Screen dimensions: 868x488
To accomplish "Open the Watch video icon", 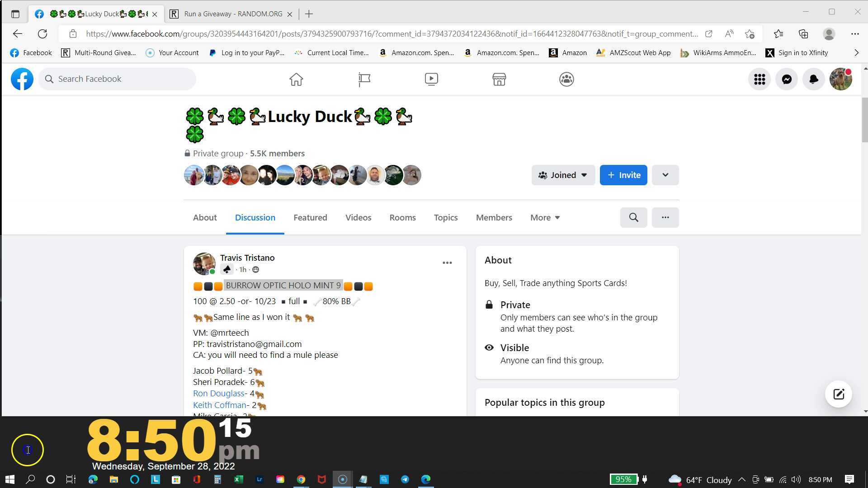I will tap(431, 79).
